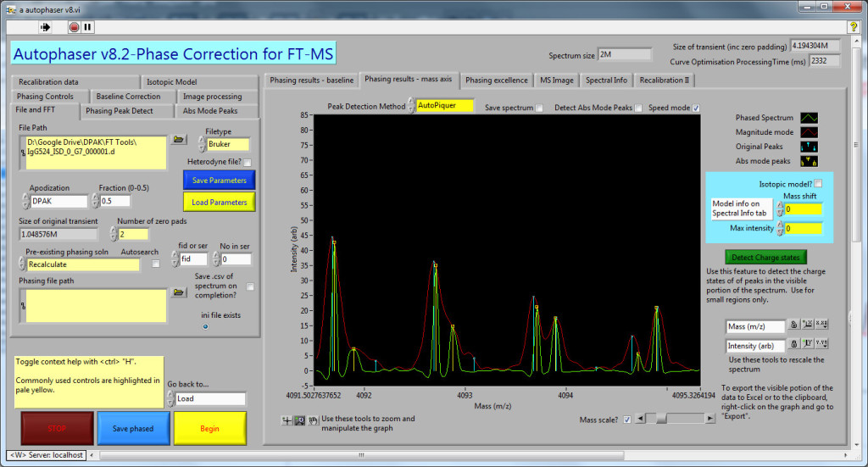
Task: Click the Spectrum size 2M field
Action: click(625, 55)
